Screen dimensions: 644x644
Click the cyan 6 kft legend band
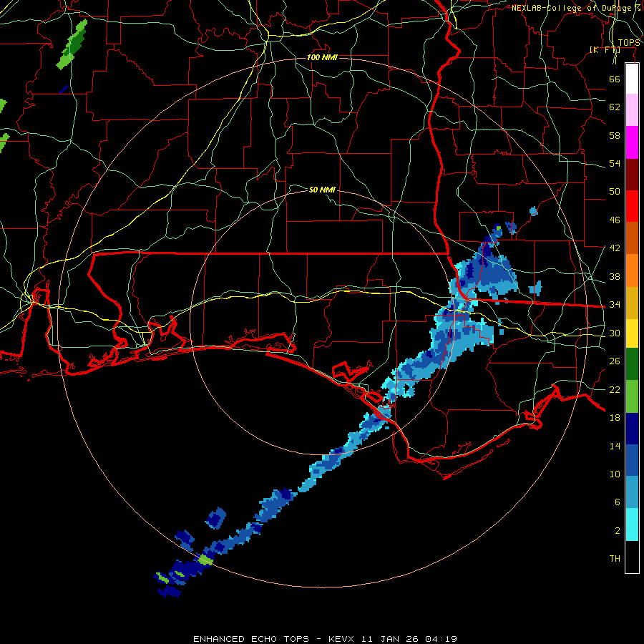[x=632, y=525]
